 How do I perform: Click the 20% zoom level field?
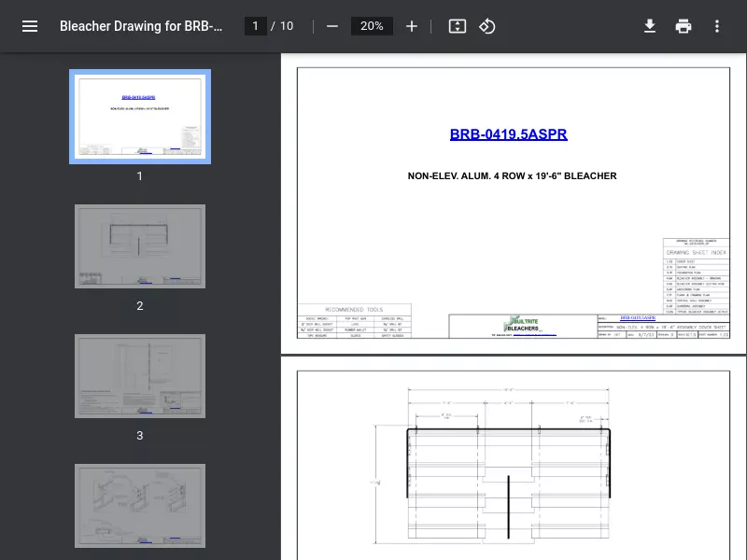tap(372, 26)
